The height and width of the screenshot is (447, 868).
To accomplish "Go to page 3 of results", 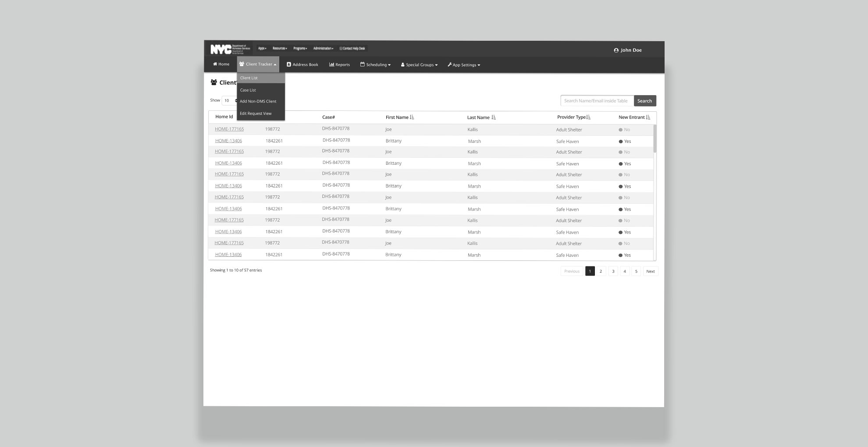I will tap(613, 271).
